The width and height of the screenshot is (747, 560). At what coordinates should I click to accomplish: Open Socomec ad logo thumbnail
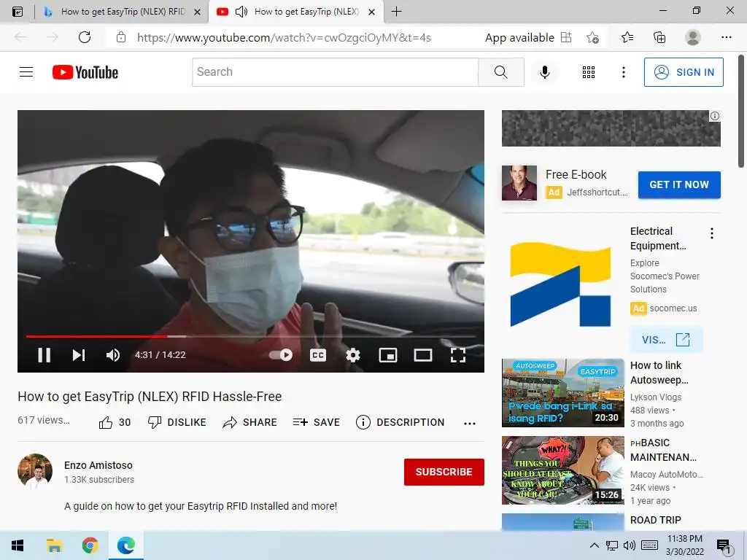tap(560, 284)
